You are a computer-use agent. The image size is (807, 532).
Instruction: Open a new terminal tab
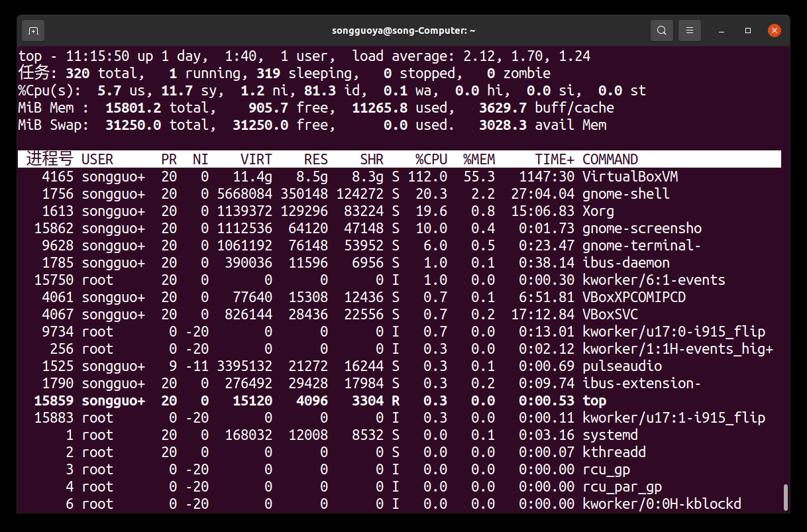32,30
